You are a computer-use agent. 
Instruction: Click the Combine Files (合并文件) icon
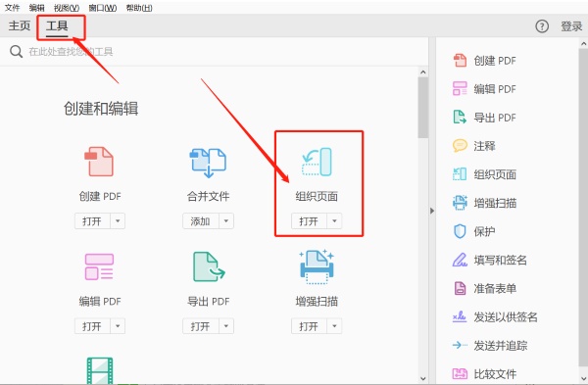point(208,163)
